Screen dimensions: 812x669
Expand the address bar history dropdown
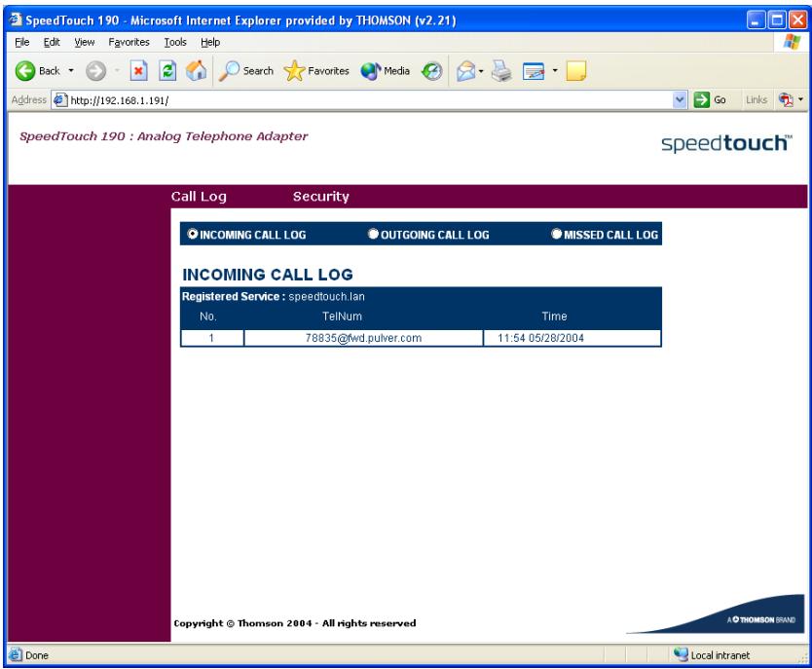tap(680, 100)
